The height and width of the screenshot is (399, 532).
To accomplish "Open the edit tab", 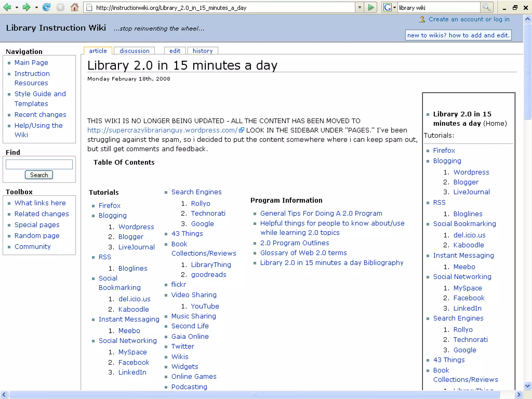I will pos(175,51).
